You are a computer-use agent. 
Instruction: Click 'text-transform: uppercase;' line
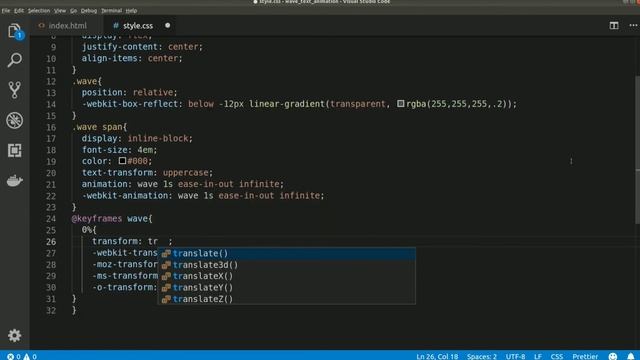[147, 173]
